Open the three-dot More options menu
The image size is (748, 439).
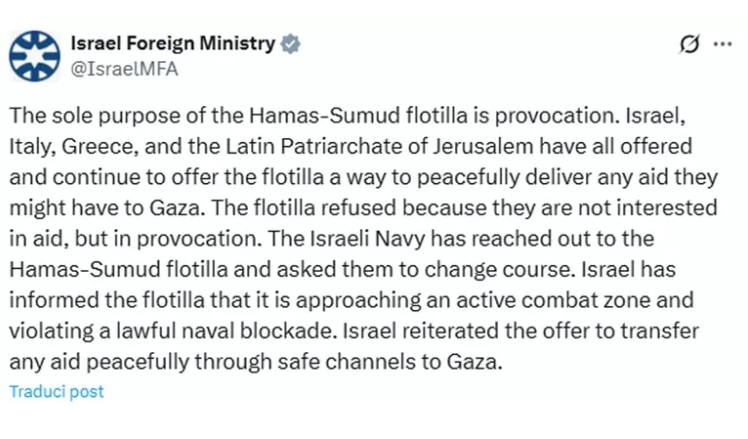(722, 45)
